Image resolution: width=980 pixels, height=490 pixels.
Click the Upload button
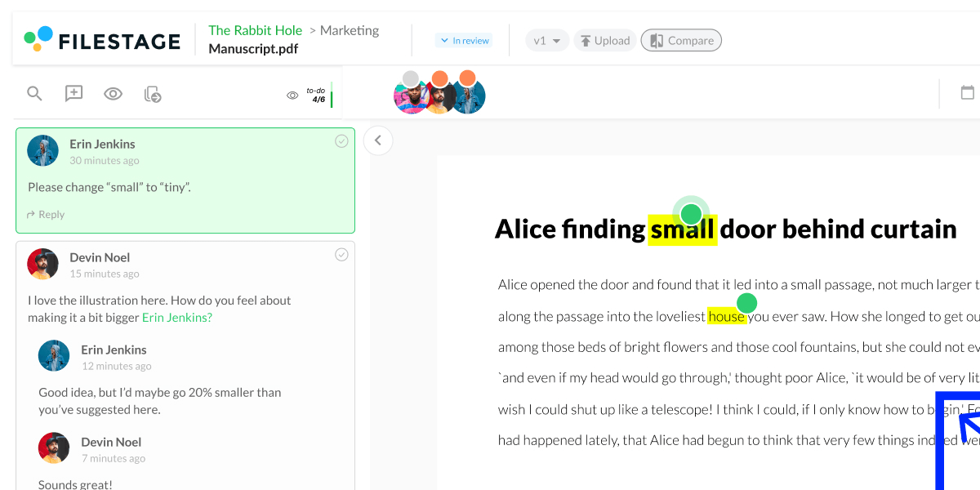(604, 39)
